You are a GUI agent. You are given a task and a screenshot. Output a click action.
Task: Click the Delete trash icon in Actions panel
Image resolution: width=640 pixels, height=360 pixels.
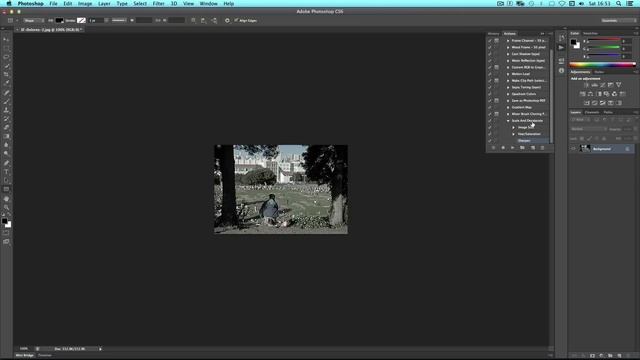542,148
